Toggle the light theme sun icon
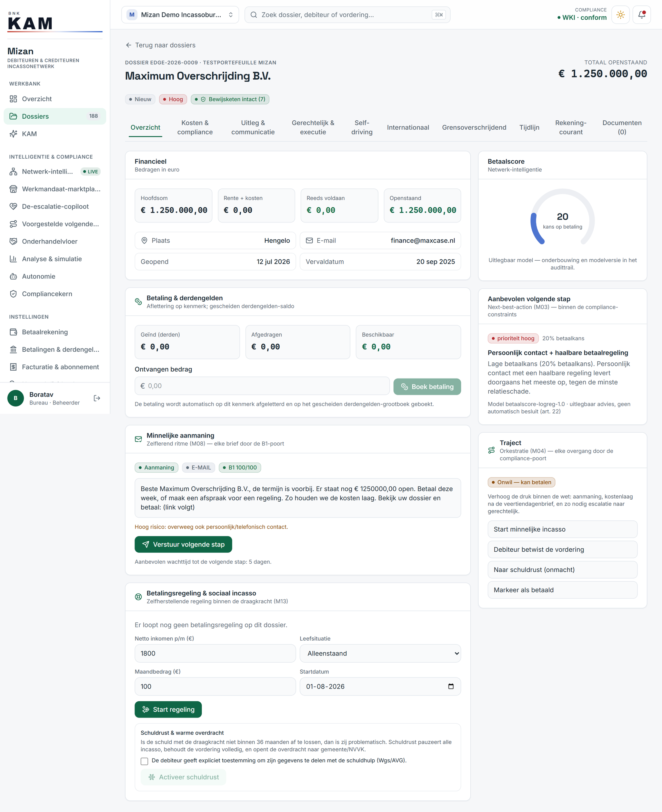Screen dimensions: 662x812 (620, 15)
